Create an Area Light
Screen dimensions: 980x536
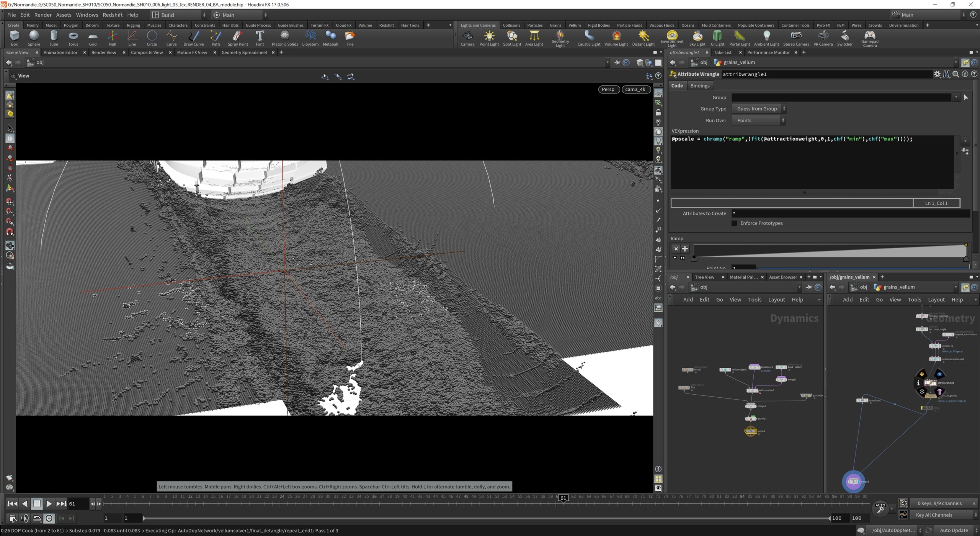(x=534, y=38)
